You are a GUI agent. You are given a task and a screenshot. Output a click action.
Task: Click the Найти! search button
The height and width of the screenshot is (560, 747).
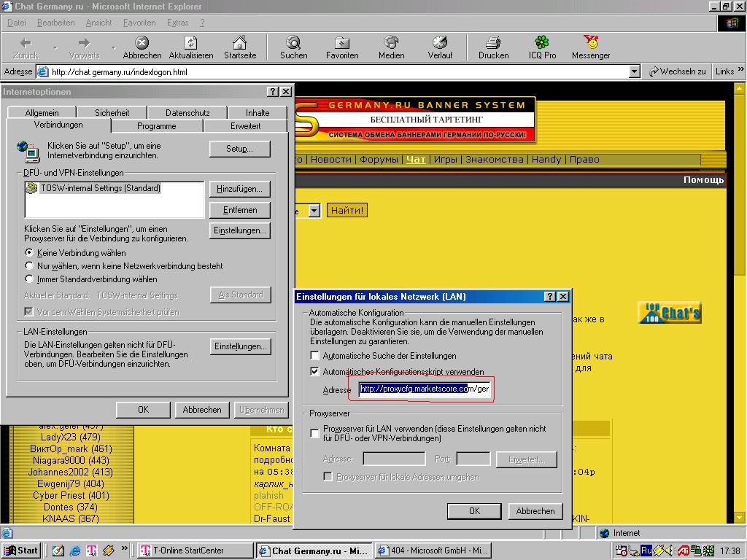pyautogui.click(x=347, y=210)
